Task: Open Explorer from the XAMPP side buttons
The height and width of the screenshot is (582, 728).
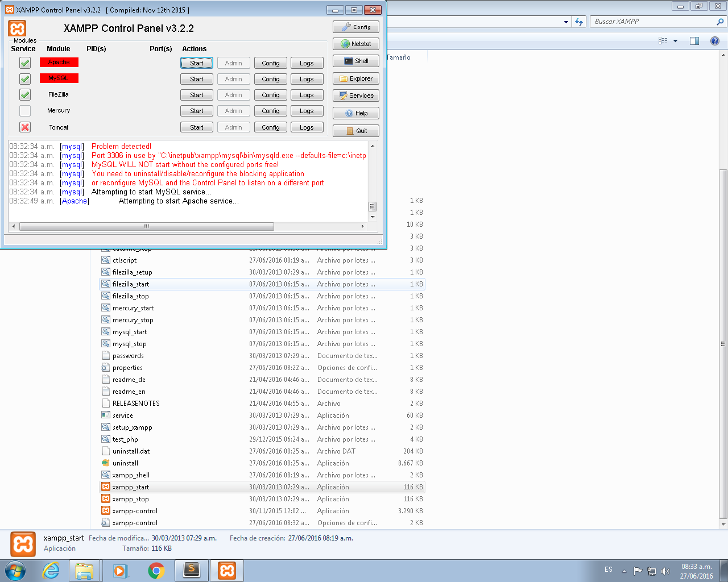Action: (x=355, y=78)
